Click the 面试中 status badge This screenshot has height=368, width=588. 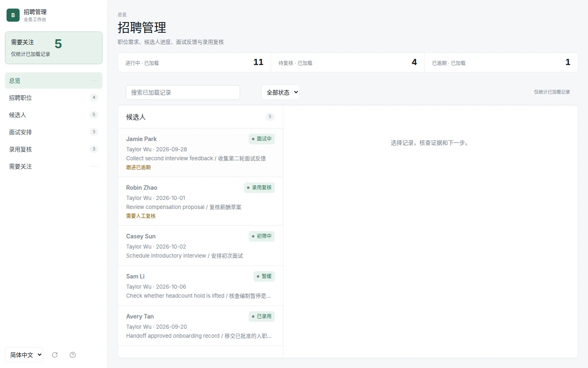[262, 139]
